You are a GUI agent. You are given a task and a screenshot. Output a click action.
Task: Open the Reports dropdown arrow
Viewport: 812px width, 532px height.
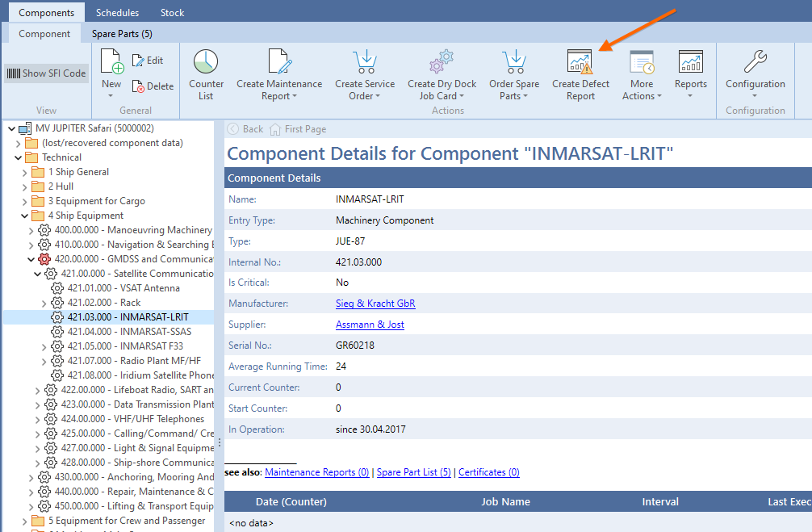coord(690,96)
